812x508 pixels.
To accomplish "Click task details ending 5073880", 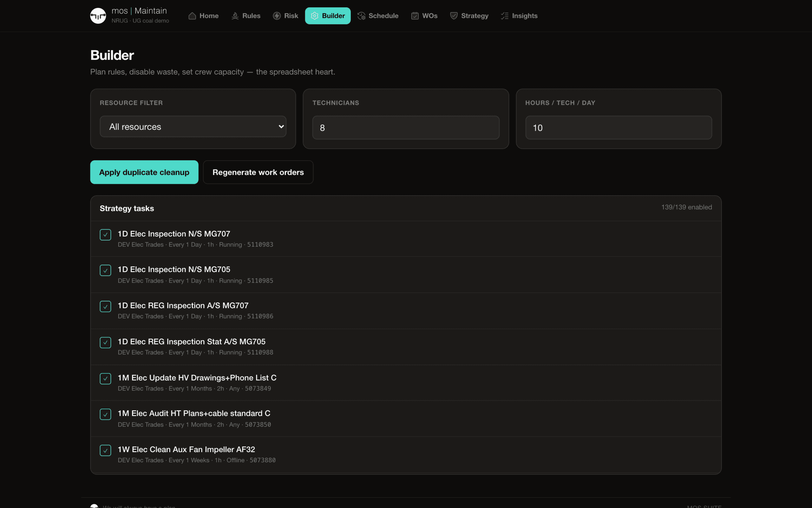I will (x=197, y=460).
